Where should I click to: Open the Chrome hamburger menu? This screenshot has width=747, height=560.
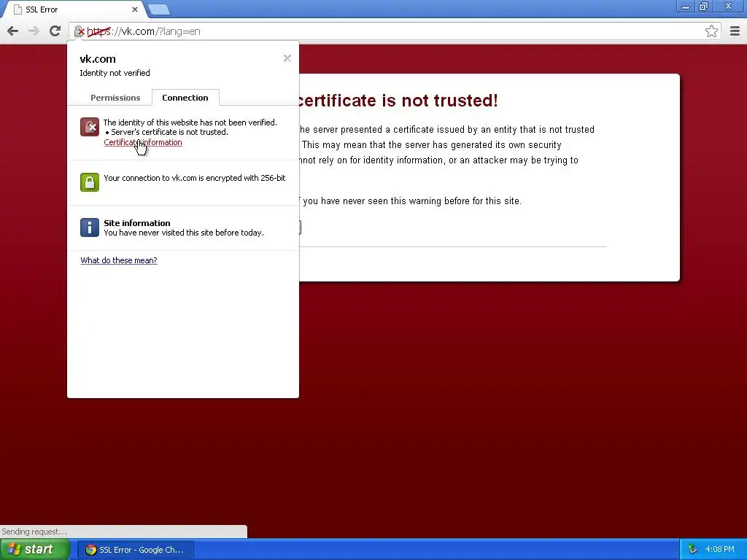coord(735,31)
